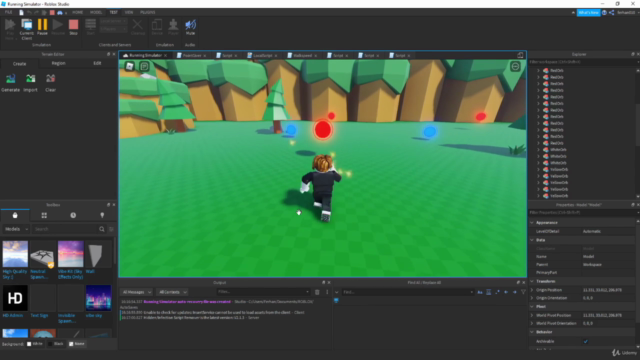Click the Device emulation icon
The width and height of the screenshot is (640, 360).
157,27
